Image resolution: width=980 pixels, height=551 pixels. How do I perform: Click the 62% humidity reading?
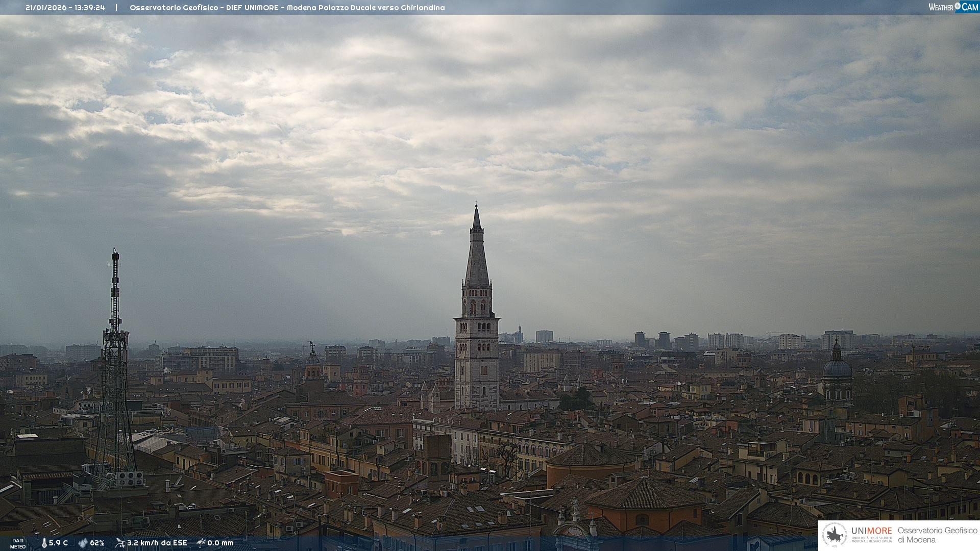pos(97,543)
